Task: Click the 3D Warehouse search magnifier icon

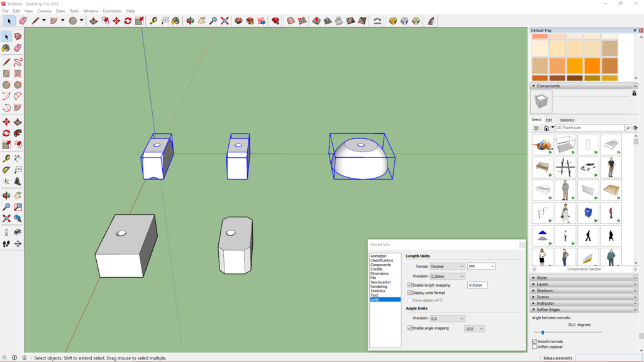Action: click(x=628, y=128)
